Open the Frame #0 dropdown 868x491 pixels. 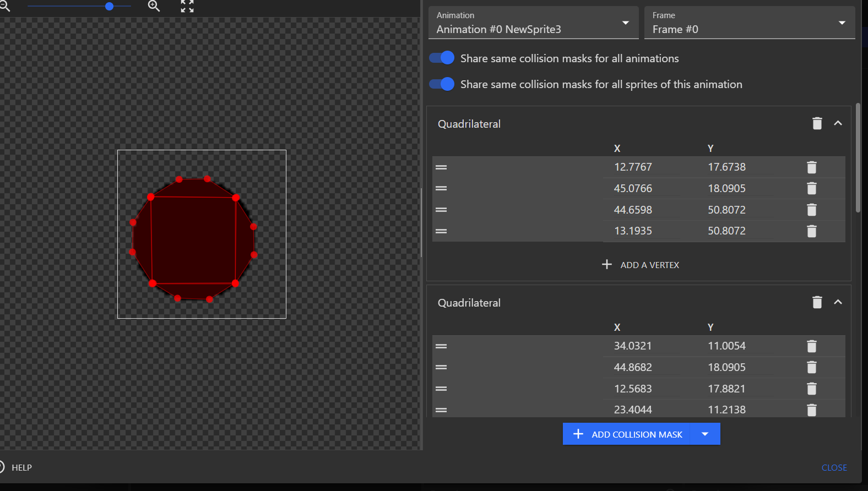click(748, 23)
